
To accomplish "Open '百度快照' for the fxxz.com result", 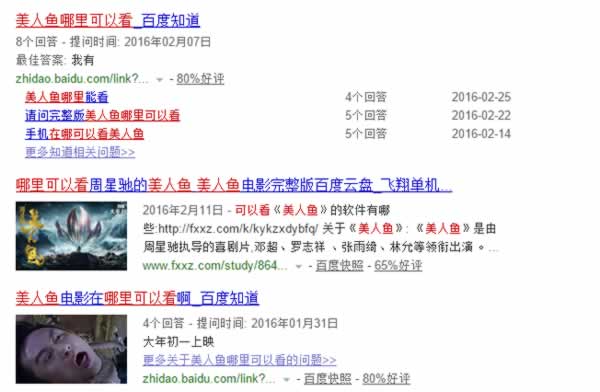I will (339, 265).
